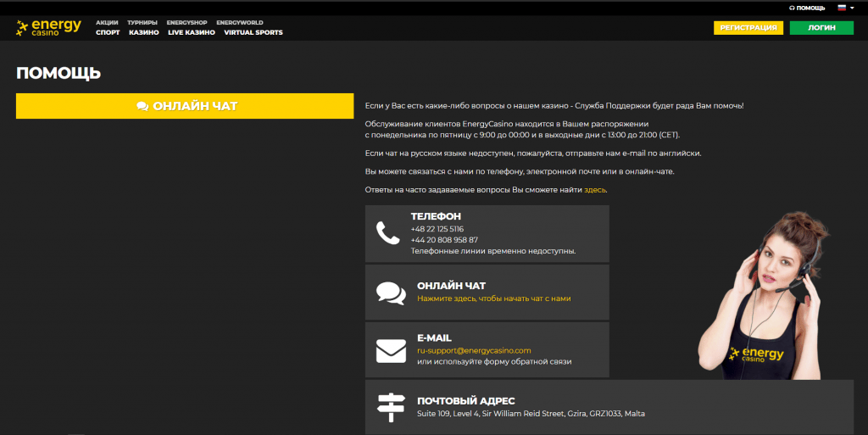The width and height of the screenshot is (868, 435).
Task: Click the ПОЧТОВЫЙ АДРЕС heading
Action: coord(465,401)
